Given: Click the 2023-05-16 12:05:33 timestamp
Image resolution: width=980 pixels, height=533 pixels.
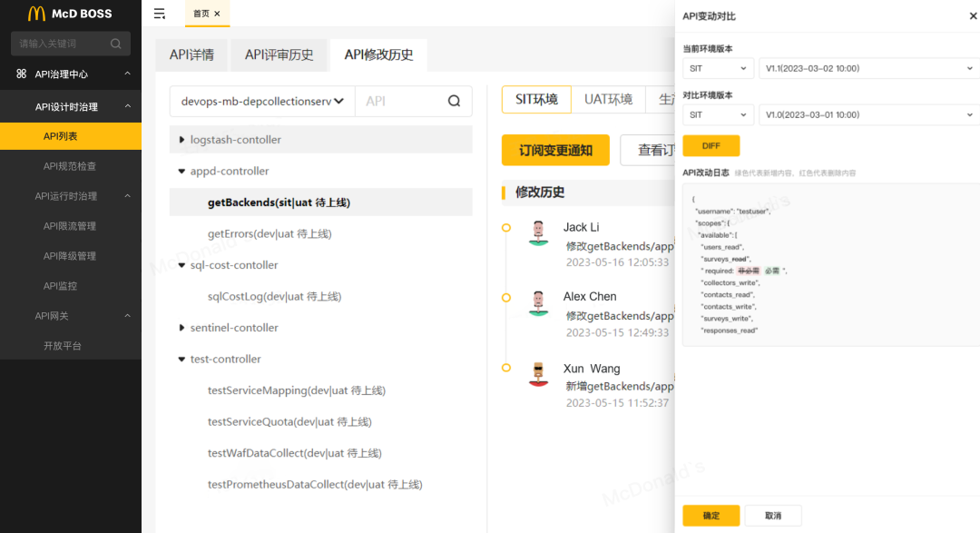Looking at the screenshot, I should click(618, 262).
